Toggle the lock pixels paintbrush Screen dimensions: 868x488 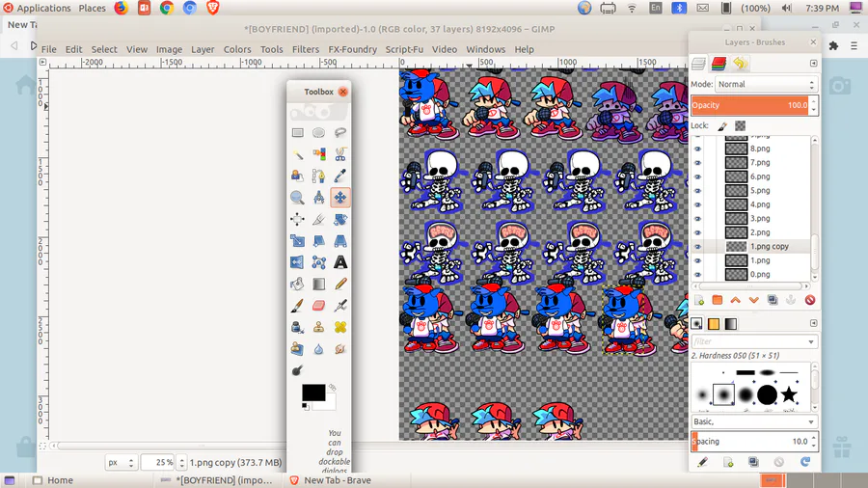point(722,126)
